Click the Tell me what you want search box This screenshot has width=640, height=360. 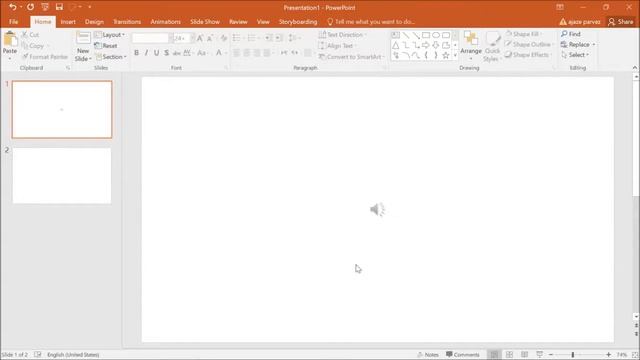(x=371, y=22)
